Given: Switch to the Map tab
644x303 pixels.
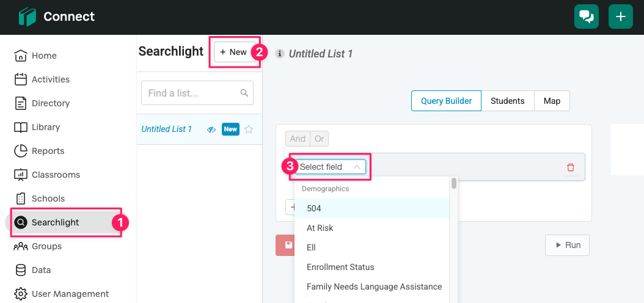Looking at the screenshot, I should 552,101.
